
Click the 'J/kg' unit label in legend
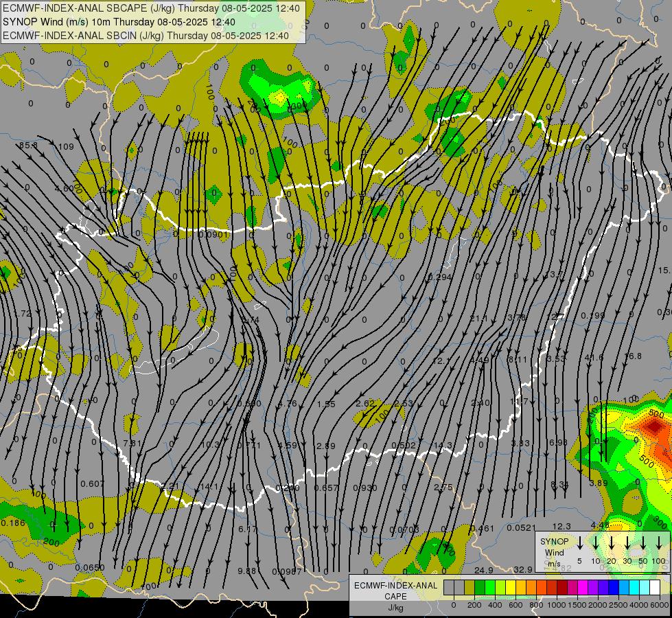click(395, 608)
